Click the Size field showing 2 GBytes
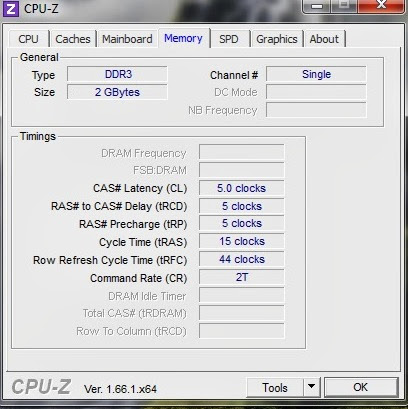 tap(117, 92)
